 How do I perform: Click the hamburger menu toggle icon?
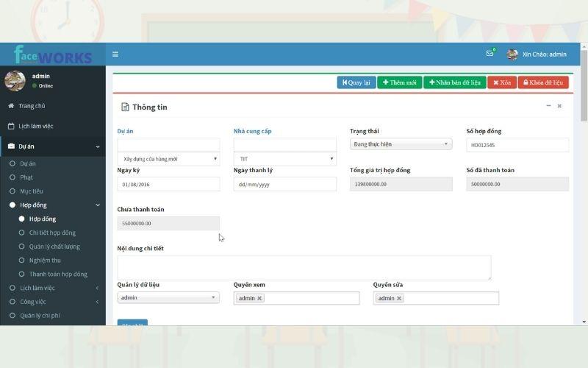(115, 54)
